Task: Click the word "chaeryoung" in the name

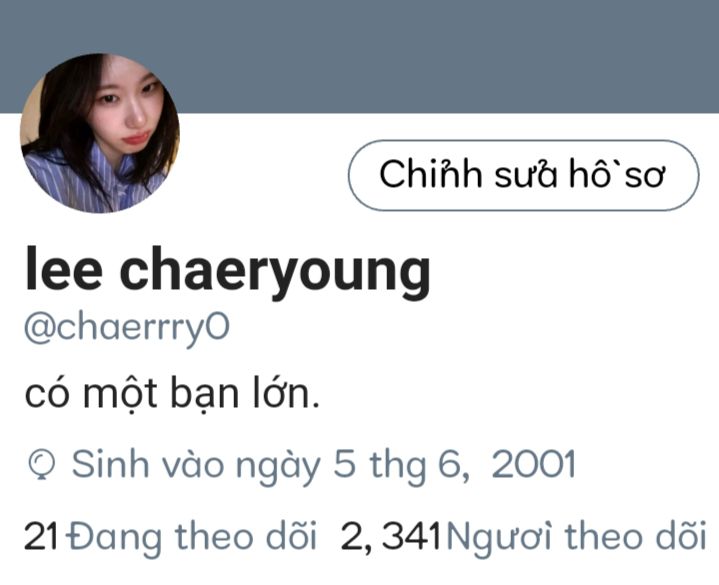Action: click(x=275, y=273)
